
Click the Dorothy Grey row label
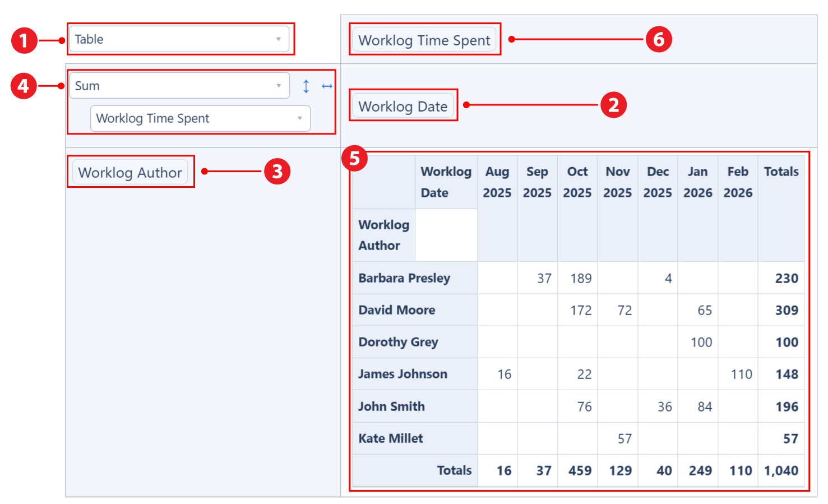pyautogui.click(x=397, y=342)
